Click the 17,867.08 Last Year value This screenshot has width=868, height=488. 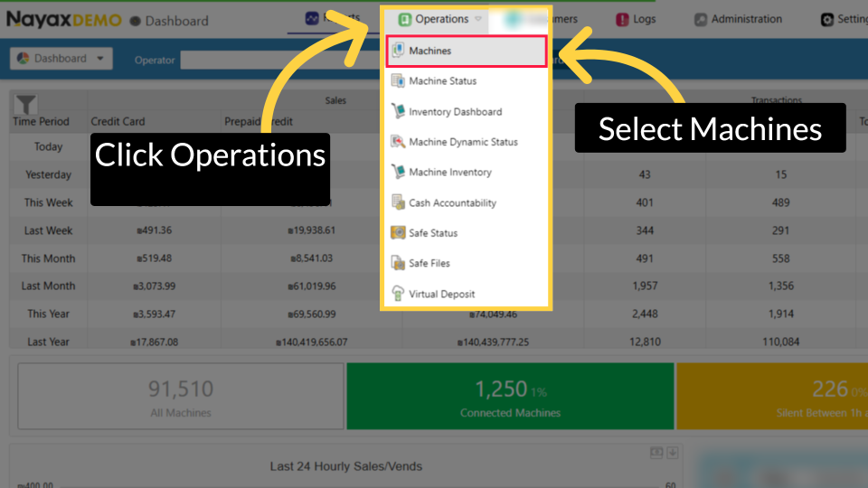[x=154, y=342]
